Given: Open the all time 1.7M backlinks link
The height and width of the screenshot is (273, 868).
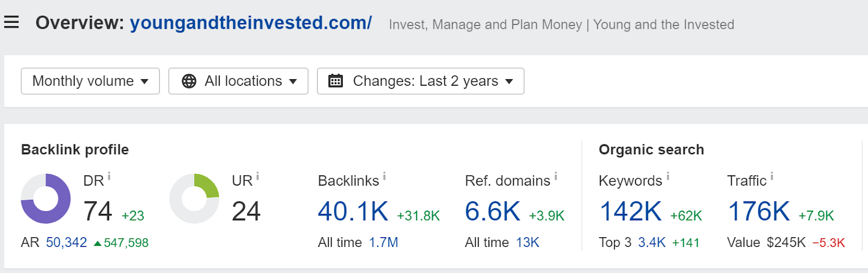Looking at the screenshot, I should (384, 243).
